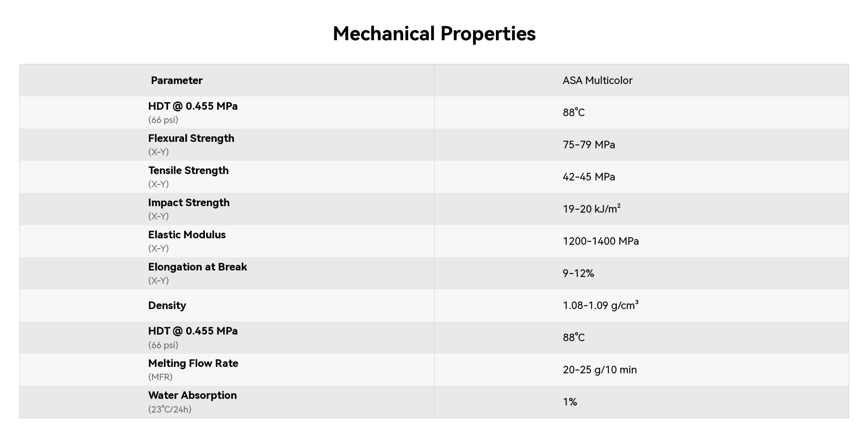This screenshot has width=868, height=434.
Task: Click the 9-12% elongation value
Action: [578, 273]
